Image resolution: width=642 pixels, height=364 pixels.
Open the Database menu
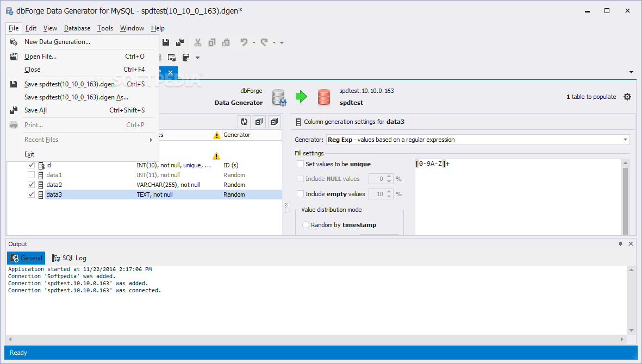77,28
